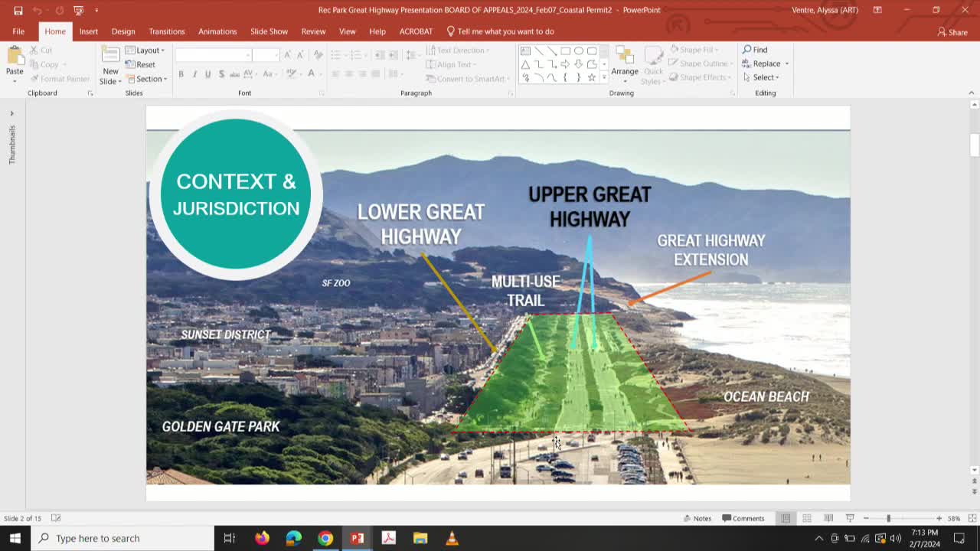The width and height of the screenshot is (980, 551).
Task: Toggle the Notes pane
Action: click(697, 518)
